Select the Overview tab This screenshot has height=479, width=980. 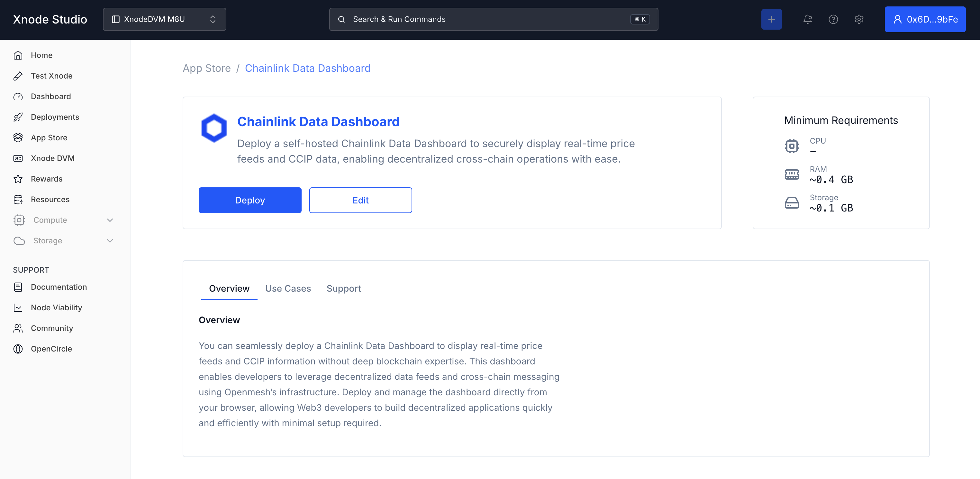click(x=229, y=288)
